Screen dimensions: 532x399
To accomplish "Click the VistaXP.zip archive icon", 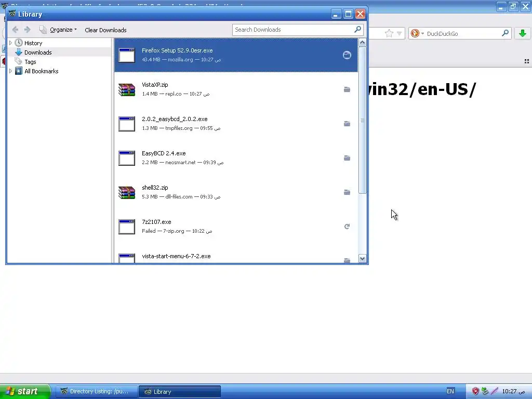I will point(127,89).
